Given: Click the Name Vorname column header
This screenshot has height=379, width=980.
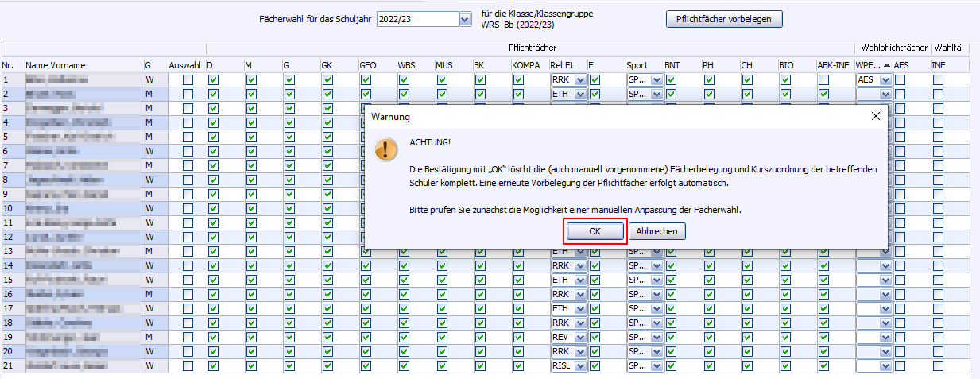Looking at the screenshot, I should point(56,65).
